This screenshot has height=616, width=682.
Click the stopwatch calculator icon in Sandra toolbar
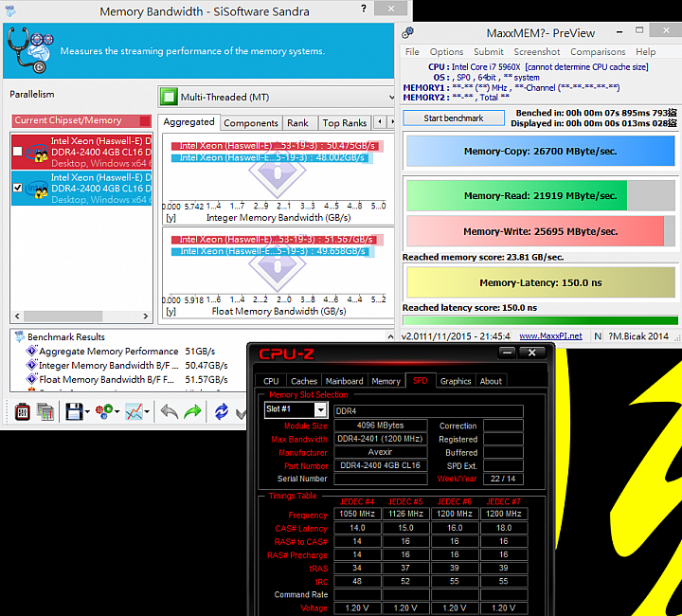[x=22, y=411]
